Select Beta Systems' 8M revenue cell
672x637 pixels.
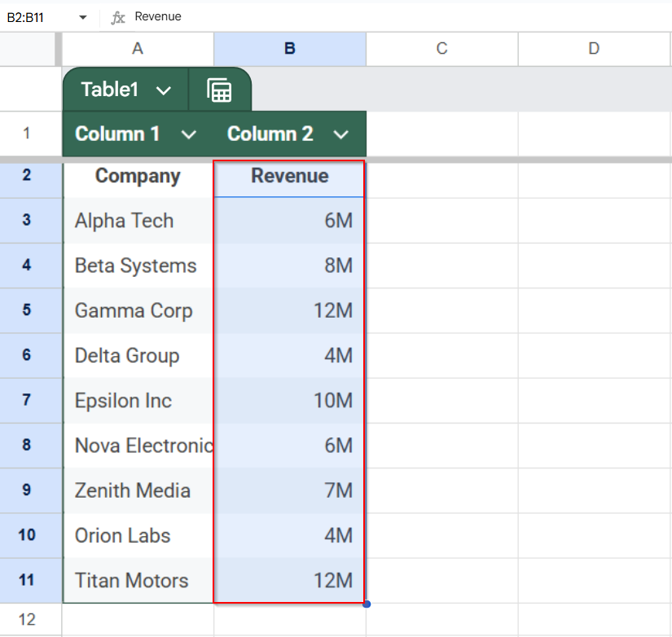pos(290,266)
